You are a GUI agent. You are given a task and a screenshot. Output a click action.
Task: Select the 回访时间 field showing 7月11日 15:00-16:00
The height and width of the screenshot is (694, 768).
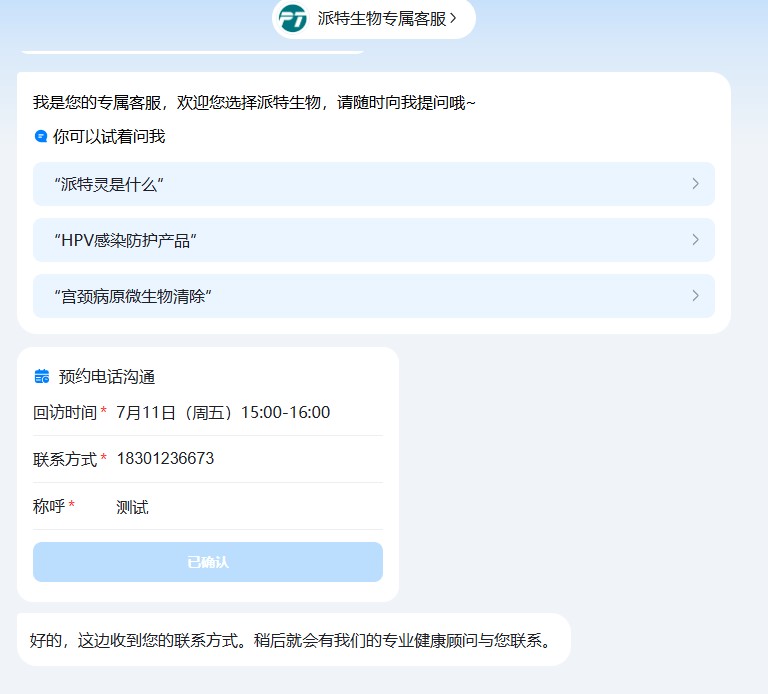coord(223,413)
